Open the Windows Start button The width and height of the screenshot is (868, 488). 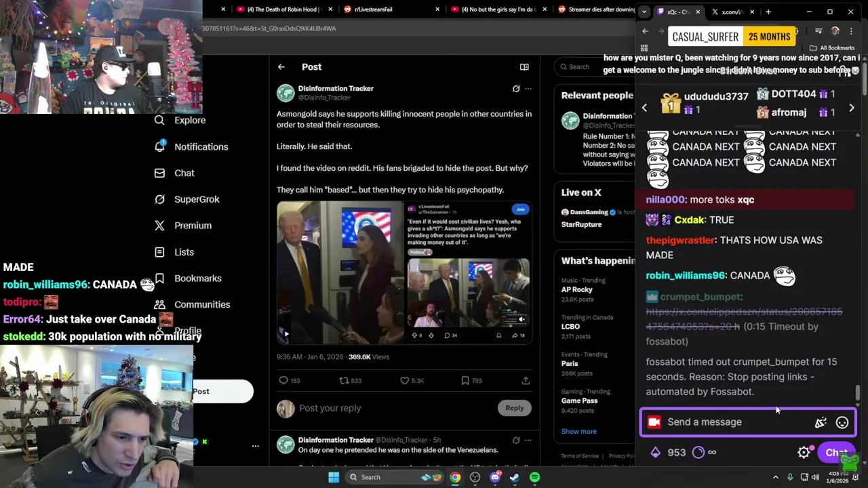pos(334,477)
